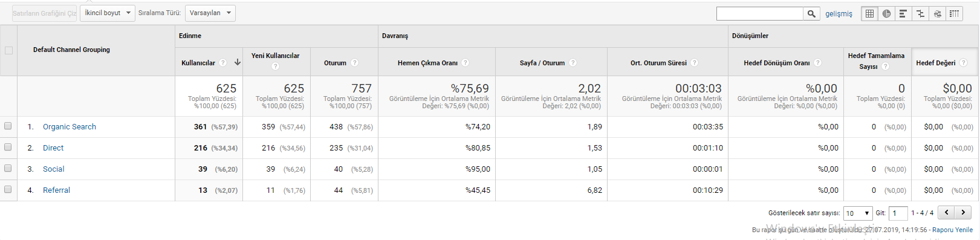
Task: Open the Referral channel link
Action: [x=56, y=190]
